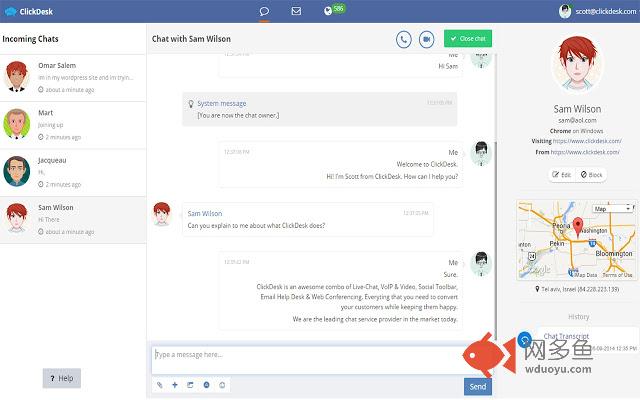Open the email envelope icon in header
This screenshot has width=640, height=400.
(x=296, y=11)
